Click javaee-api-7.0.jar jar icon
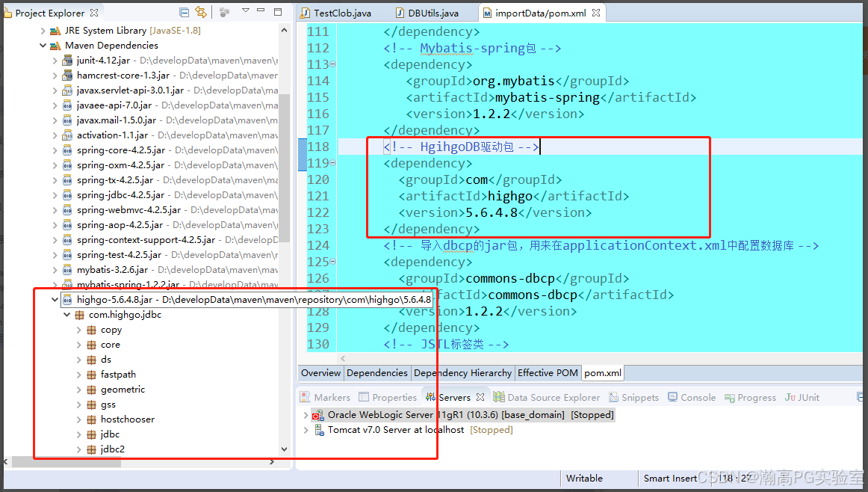Screen dimensions: 868x492 click(67, 105)
